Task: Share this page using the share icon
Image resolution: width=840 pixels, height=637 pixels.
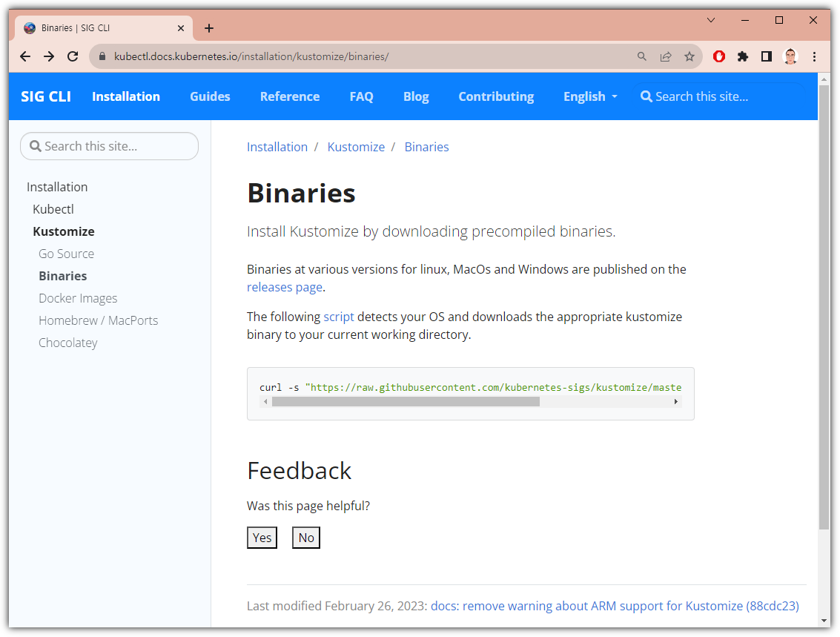Action: click(665, 56)
